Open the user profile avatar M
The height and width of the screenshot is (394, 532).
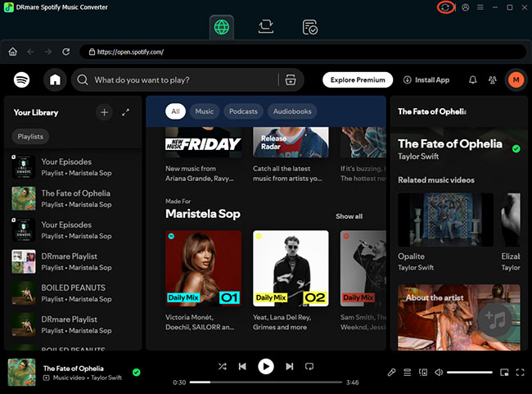pyautogui.click(x=516, y=79)
